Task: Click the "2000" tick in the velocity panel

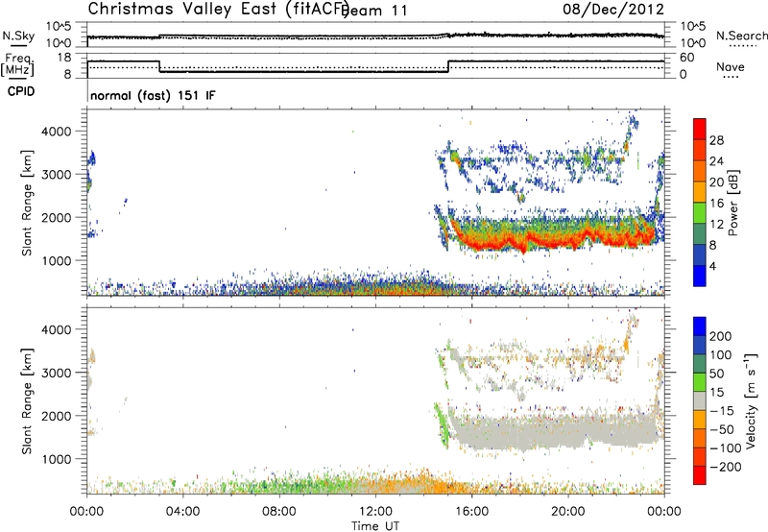Action: coord(56,416)
